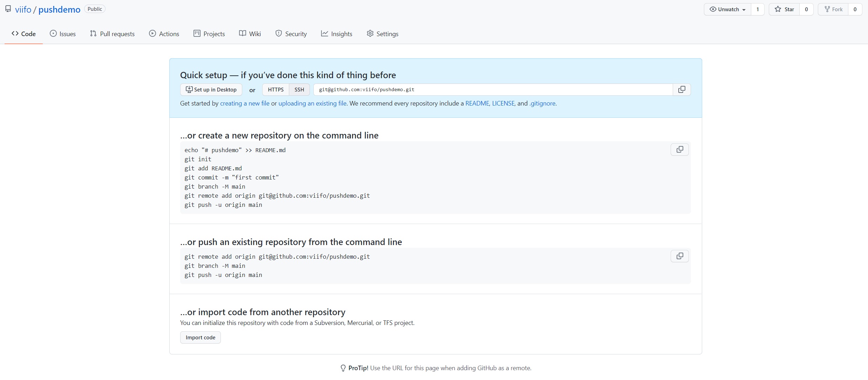Image resolution: width=868 pixels, height=380 pixels.
Task: Go to the Pull requests tab
Action: coord(112,34)
